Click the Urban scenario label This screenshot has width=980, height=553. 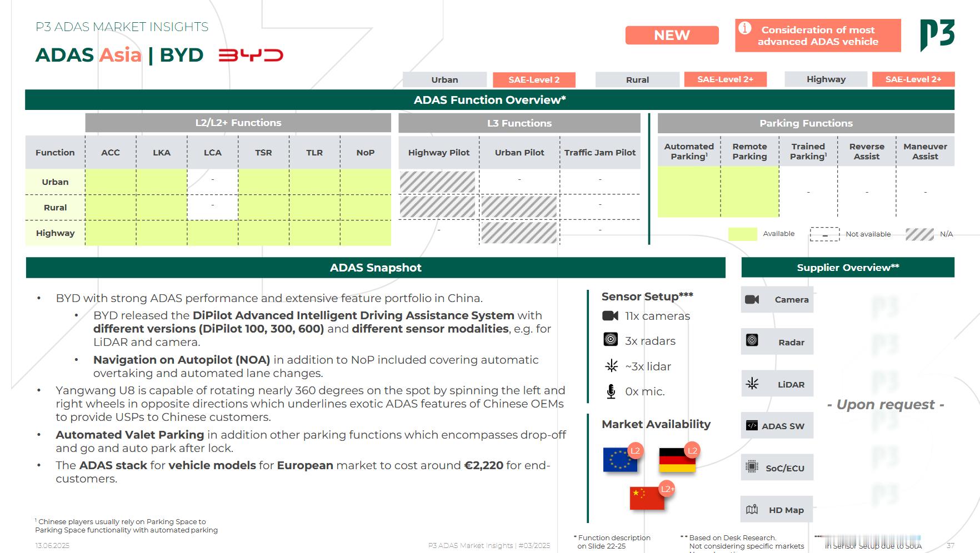[444, 79]
